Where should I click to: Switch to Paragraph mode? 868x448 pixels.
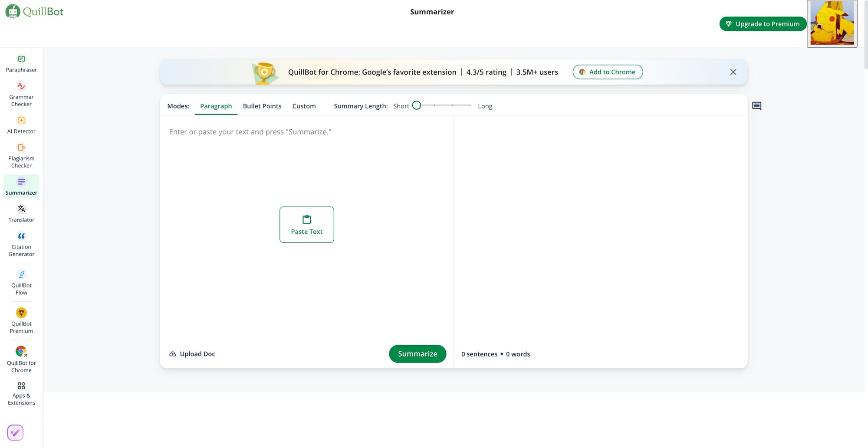pyautogui.click(x=216, y=106)
